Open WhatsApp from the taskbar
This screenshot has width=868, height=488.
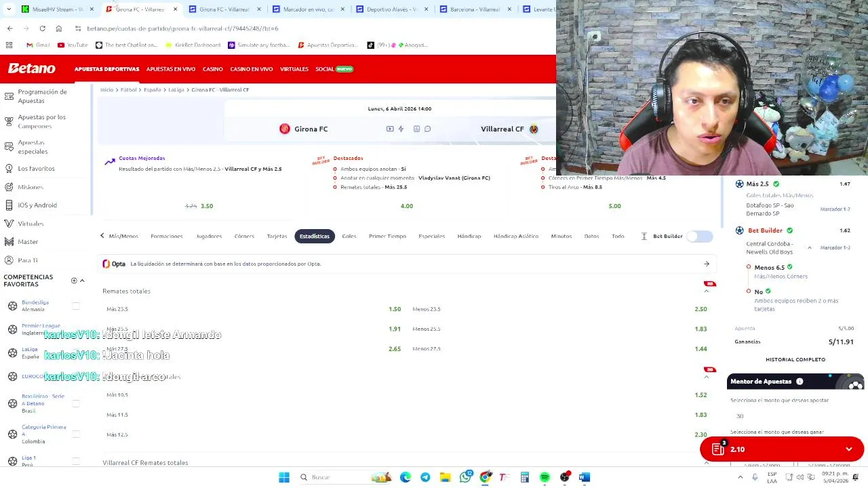pos(465,477)
